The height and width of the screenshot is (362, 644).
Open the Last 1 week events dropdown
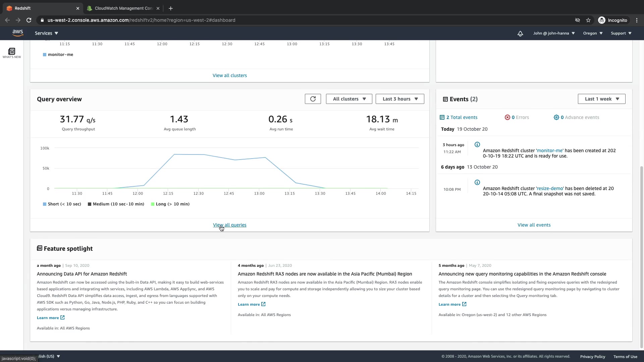pos(601,99)
